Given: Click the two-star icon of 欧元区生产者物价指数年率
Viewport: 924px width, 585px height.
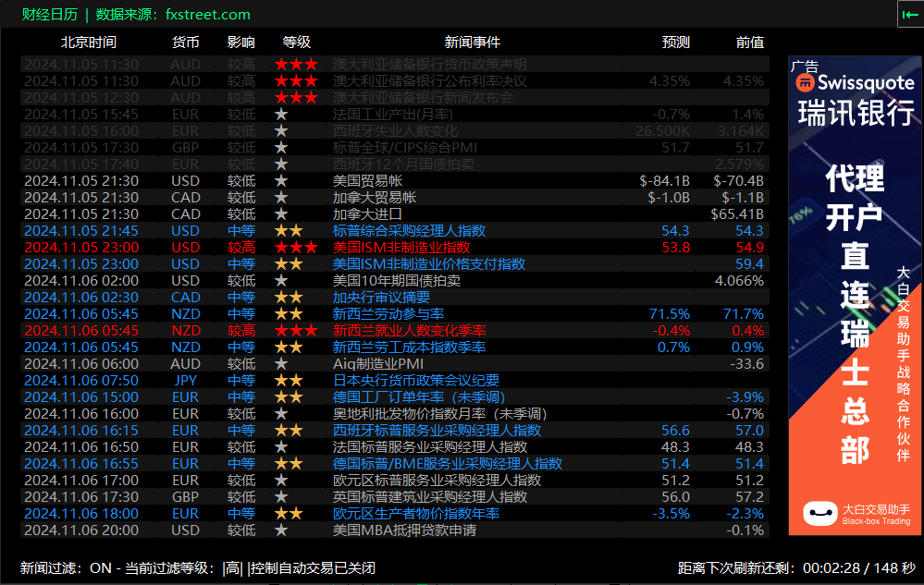Looking at the screenshot, I should click(x=290, y=513).
